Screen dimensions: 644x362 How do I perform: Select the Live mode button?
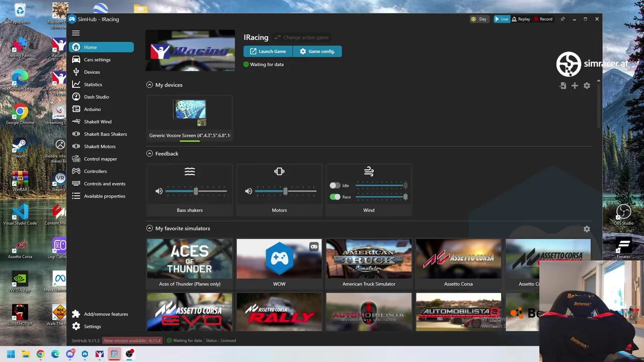click(x=501, y=19)
